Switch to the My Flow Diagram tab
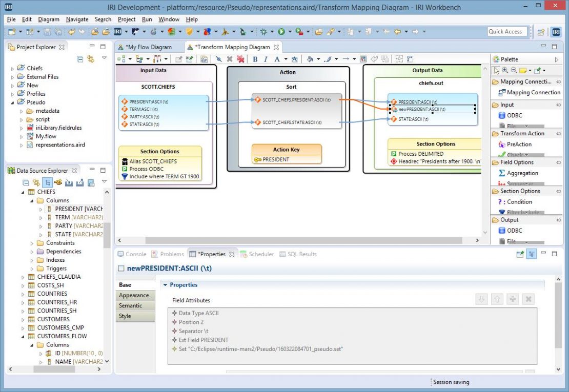The height and width of the screenshot is (392, 569). (145, 47)
